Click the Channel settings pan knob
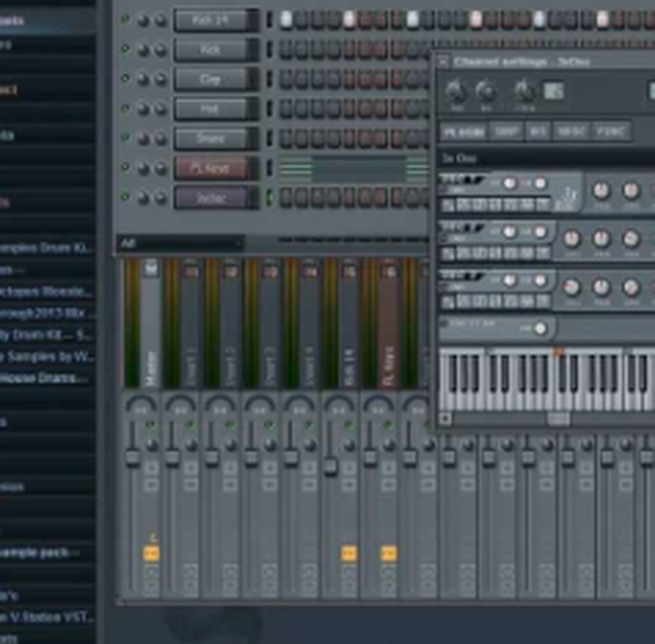Image resolution: width=655 pixels, height=644 pixels. 455,91
